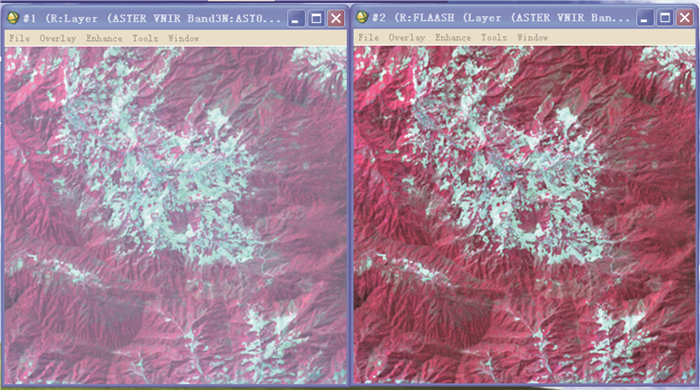Image resolution: width=700 pixels, height=390 pixels.
Task: Close the #2 FLAASH display window
Action: coord(685,18)
